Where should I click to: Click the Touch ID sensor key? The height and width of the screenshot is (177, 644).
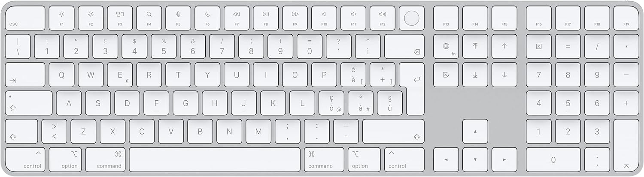click(x=411, y=18)
